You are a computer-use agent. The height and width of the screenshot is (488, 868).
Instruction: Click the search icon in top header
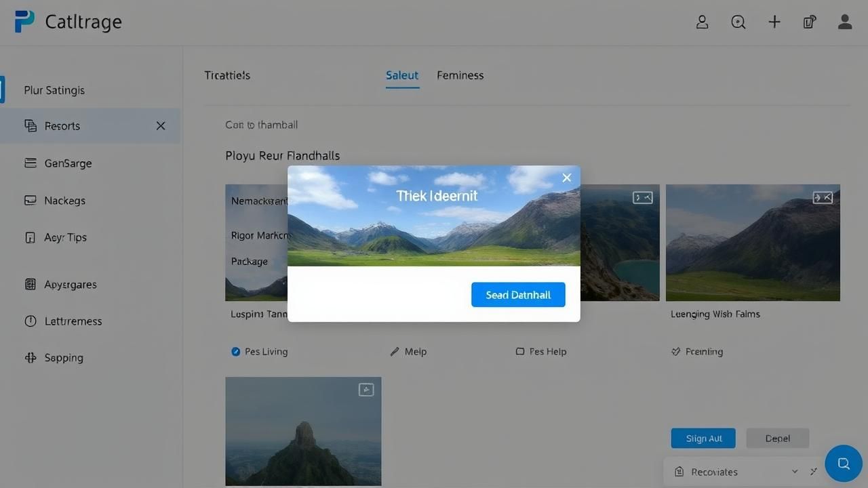[x=738, y=22]
